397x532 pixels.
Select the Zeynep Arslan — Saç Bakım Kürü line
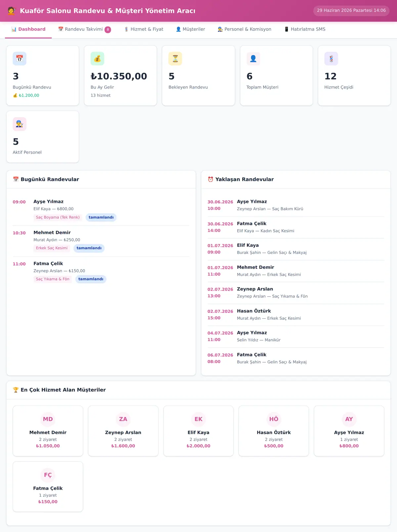tap(270, 209)
